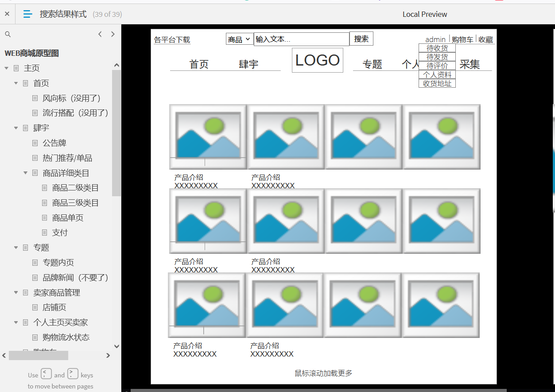Click the LOGO box
555x392 pixels.
coord(318,60)
